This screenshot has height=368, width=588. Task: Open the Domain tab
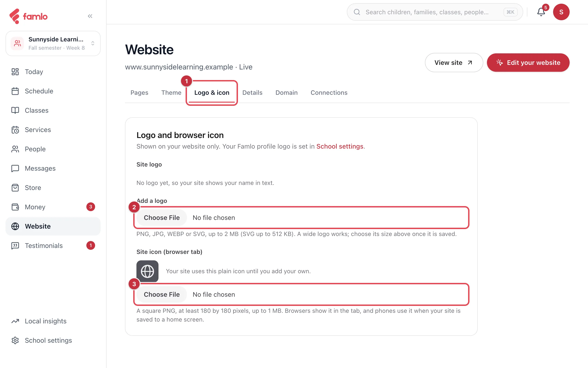(286, 92)
